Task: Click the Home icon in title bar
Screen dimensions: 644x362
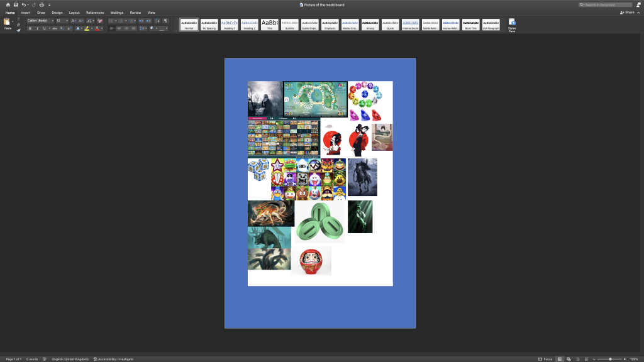Action: pyautogui.click(x=8, y=5)
